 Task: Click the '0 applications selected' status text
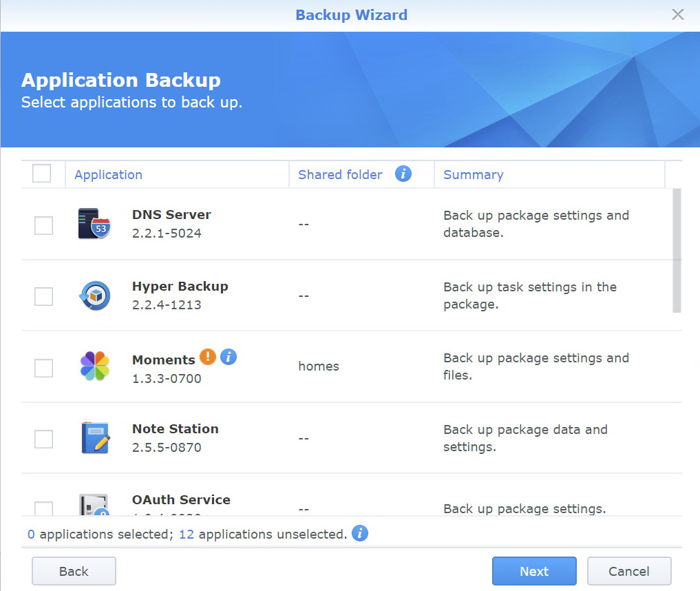coord(100,535)
